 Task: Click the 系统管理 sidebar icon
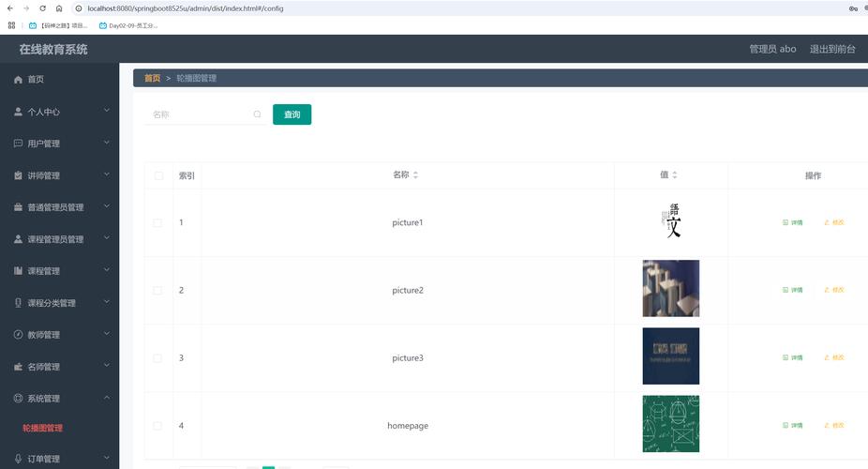tap(18, 399)
